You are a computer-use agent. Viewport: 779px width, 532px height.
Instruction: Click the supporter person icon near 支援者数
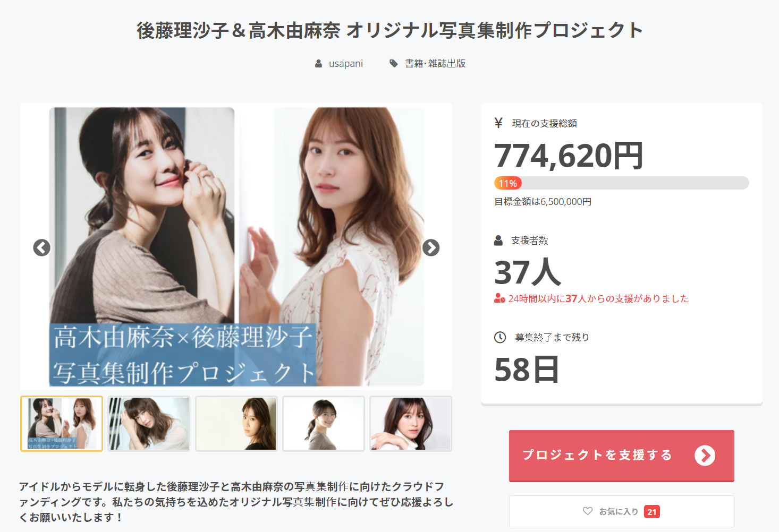[498, 241]
